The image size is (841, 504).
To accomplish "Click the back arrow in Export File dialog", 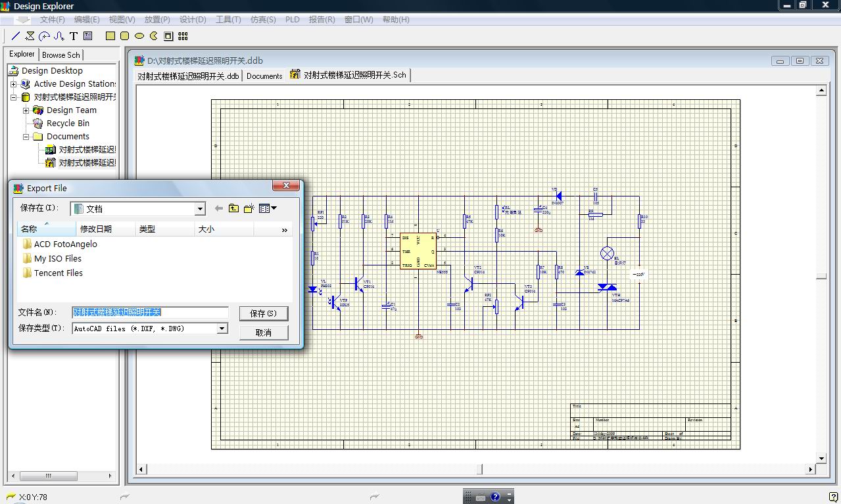I will 219,208.
